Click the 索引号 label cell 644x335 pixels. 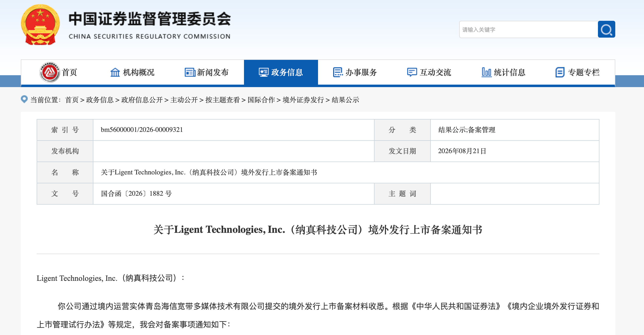(65, 130)
